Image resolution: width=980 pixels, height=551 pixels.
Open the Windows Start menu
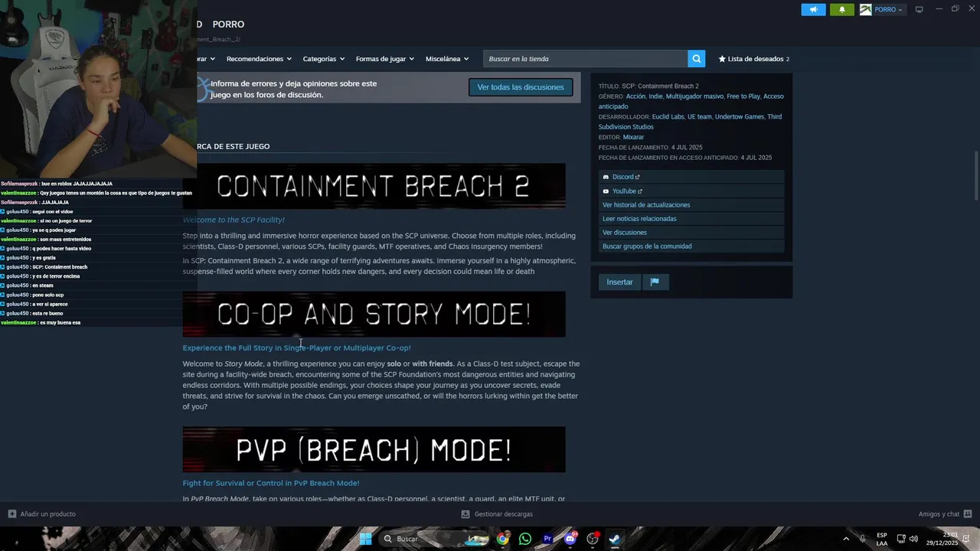(365, 539)
